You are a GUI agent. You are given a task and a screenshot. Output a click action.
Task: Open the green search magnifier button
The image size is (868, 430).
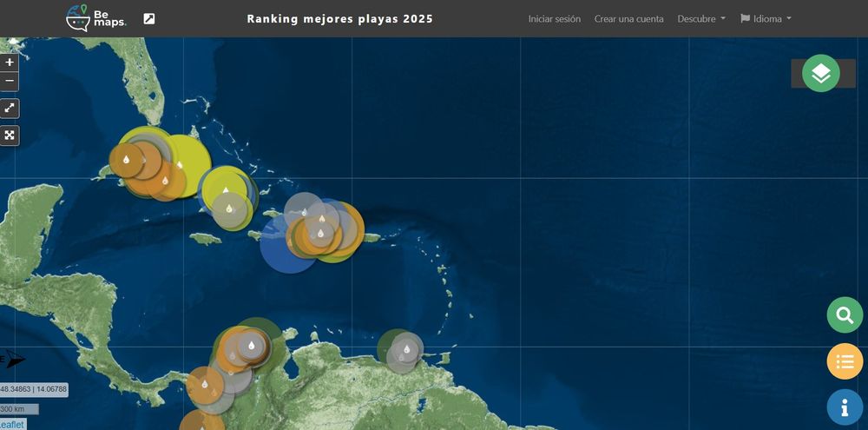click(845, 315)
